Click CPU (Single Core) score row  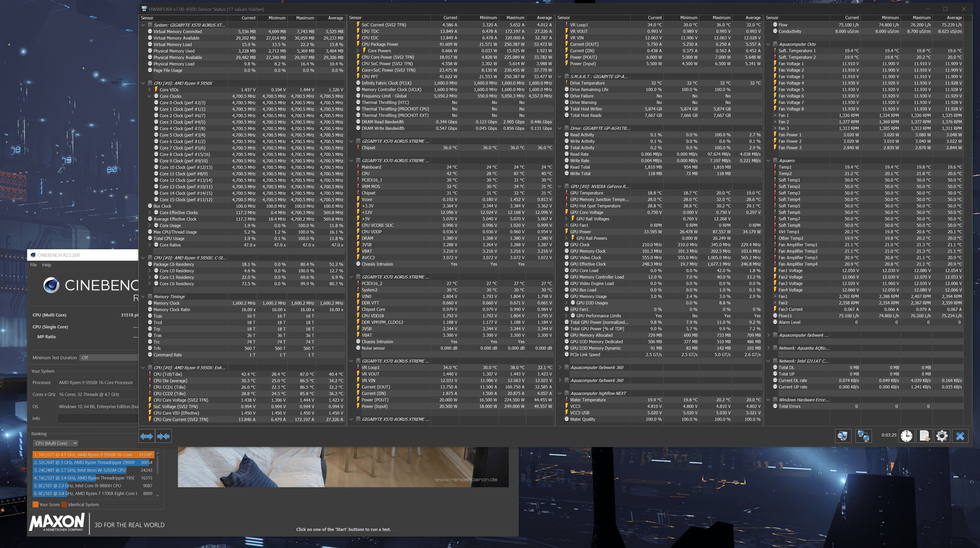[85, 327]
